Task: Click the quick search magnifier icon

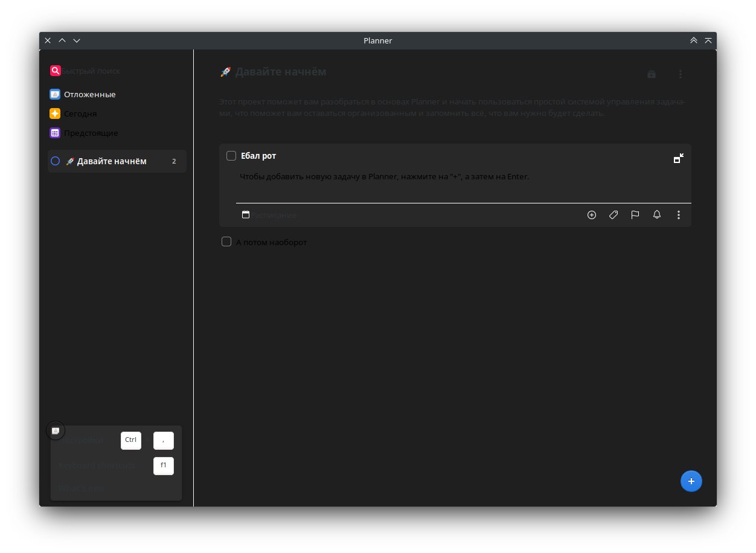Action: [x=55, y=71]
